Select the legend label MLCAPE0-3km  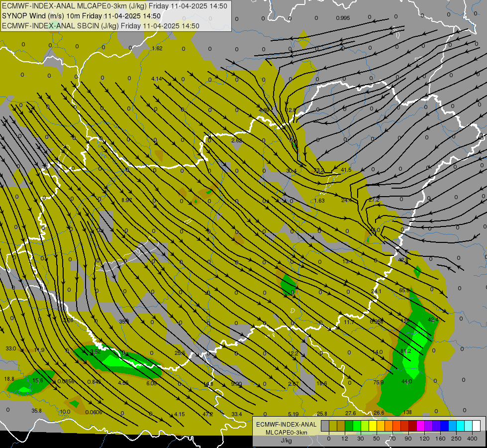tap(286, 433)
